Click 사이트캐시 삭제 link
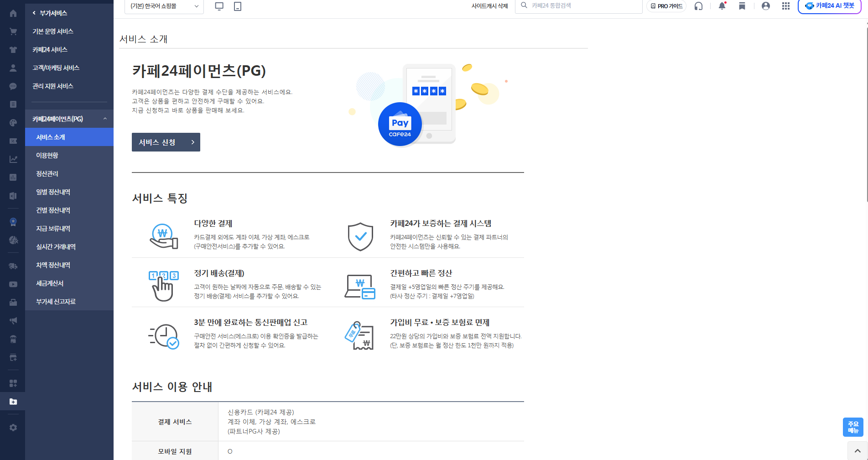The height and width of the screenshot is (460, 868). click(x=489, y=6)
